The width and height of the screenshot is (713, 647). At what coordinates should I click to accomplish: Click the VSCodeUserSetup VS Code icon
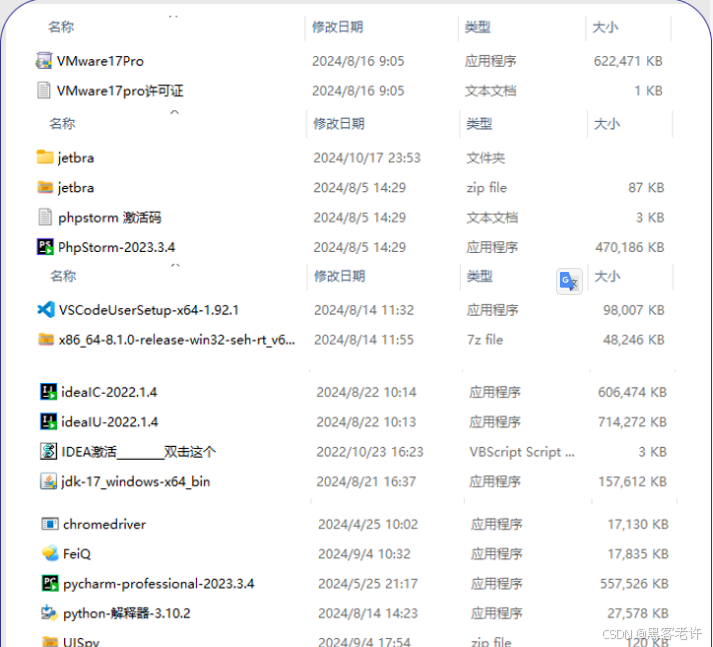(x=46, y=310)
